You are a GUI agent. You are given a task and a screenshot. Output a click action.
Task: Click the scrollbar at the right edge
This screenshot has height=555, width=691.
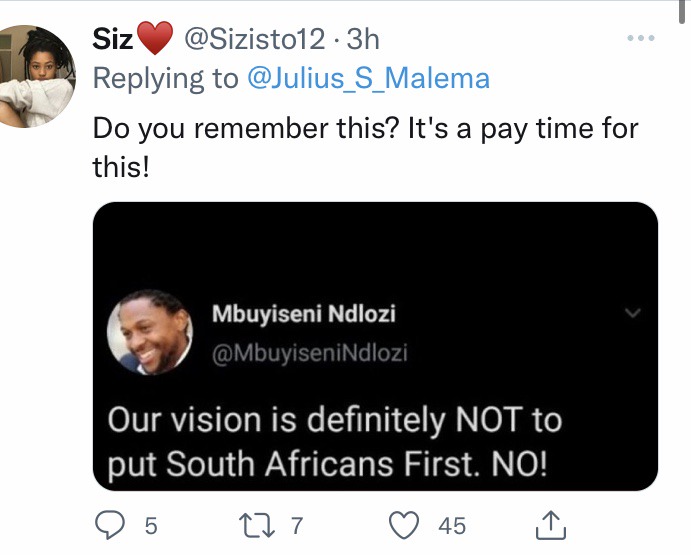[682, 11]
